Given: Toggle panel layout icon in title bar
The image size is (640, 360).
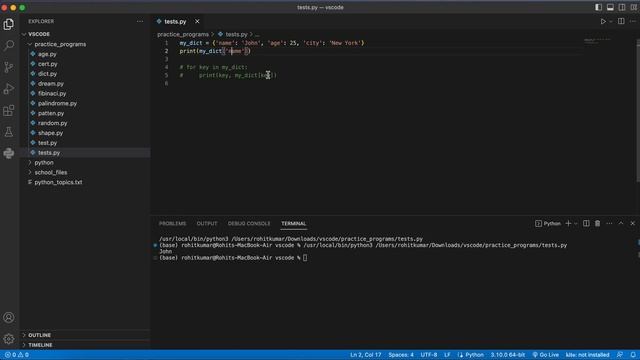Looking at the screenshot, I should click(610, 7).
